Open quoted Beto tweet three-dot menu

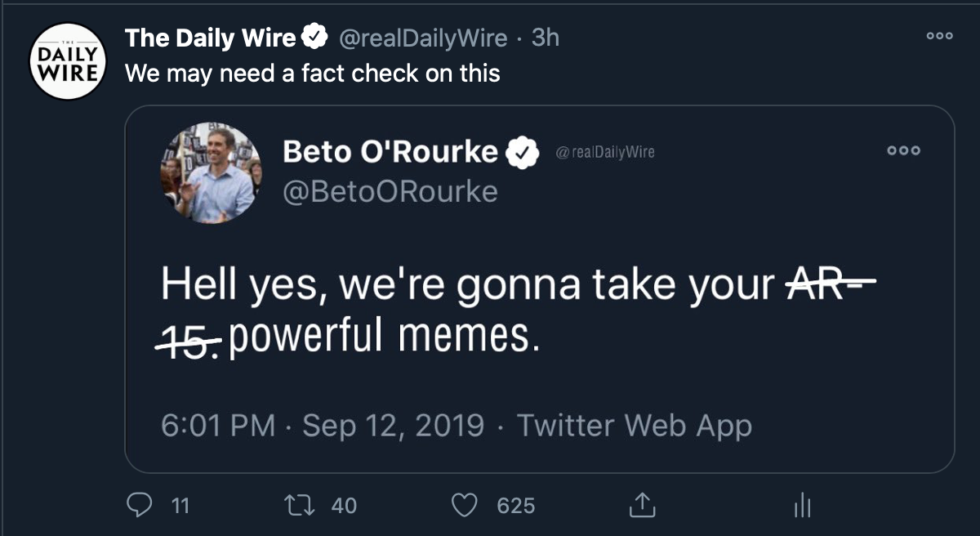point(904,151)
